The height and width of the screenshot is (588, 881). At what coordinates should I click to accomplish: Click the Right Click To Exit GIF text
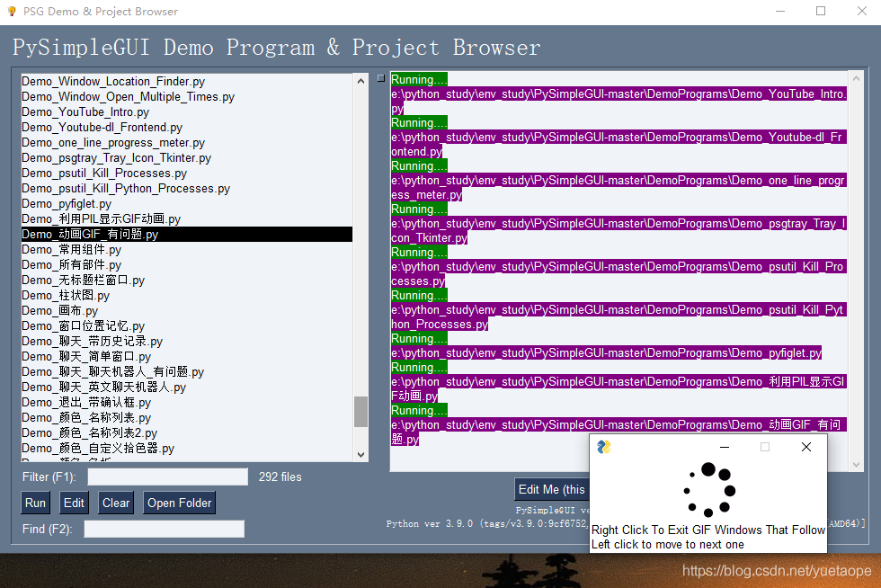708,530
